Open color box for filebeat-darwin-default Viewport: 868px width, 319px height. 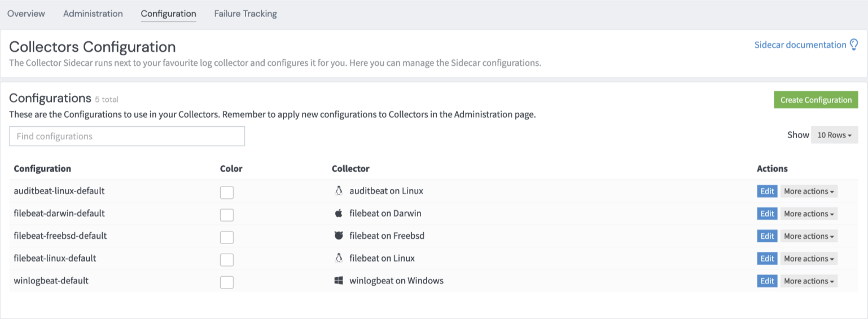click(x=227, y=215)
